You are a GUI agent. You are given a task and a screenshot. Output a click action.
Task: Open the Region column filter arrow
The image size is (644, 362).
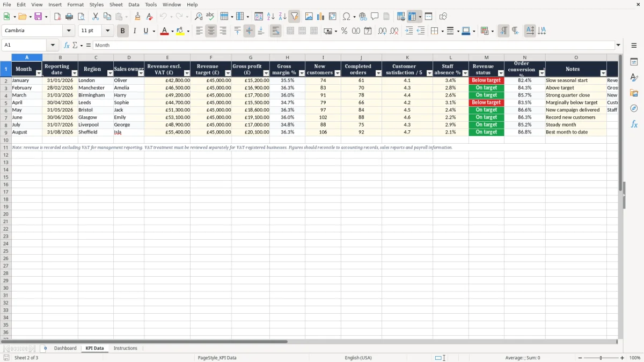110,73
